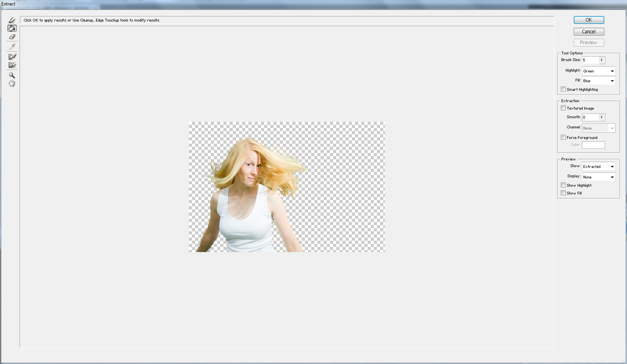The image size is (627, 364).
Task: Open the Channel dropdown
Action: pos(598,128)
